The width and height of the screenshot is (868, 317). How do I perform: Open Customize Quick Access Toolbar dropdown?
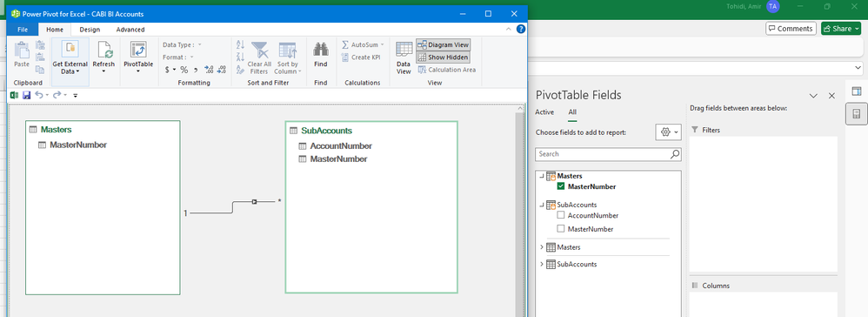point(76,95)
